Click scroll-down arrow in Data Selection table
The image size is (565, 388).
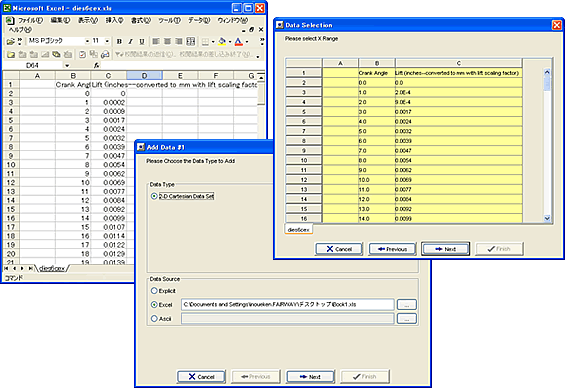pos(547,218)
